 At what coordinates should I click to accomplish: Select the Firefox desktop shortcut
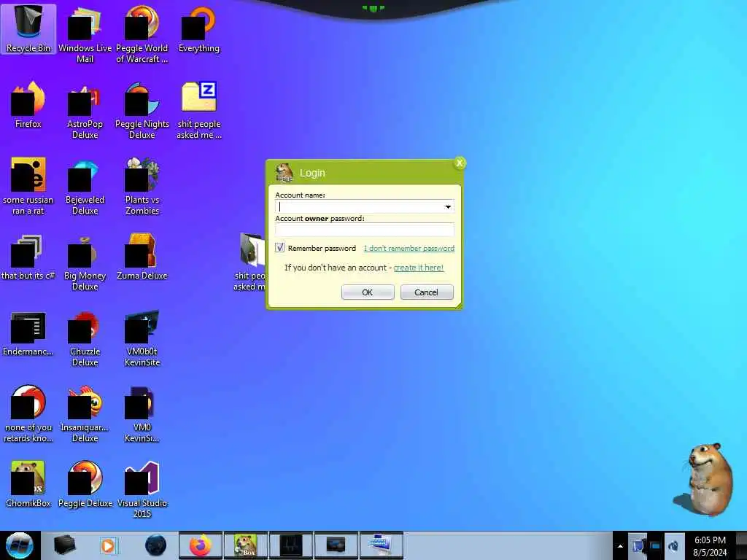(x=28, y=105)
